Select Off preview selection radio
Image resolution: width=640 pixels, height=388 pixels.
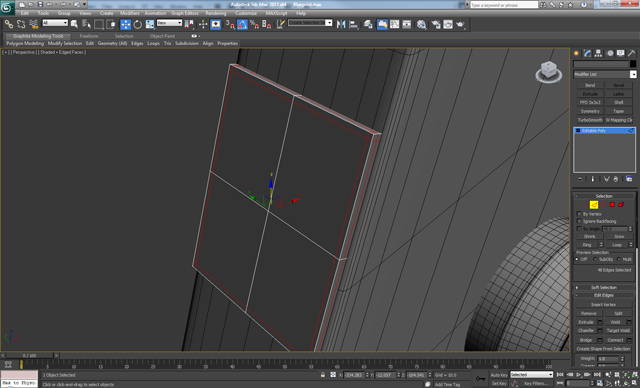577,259
